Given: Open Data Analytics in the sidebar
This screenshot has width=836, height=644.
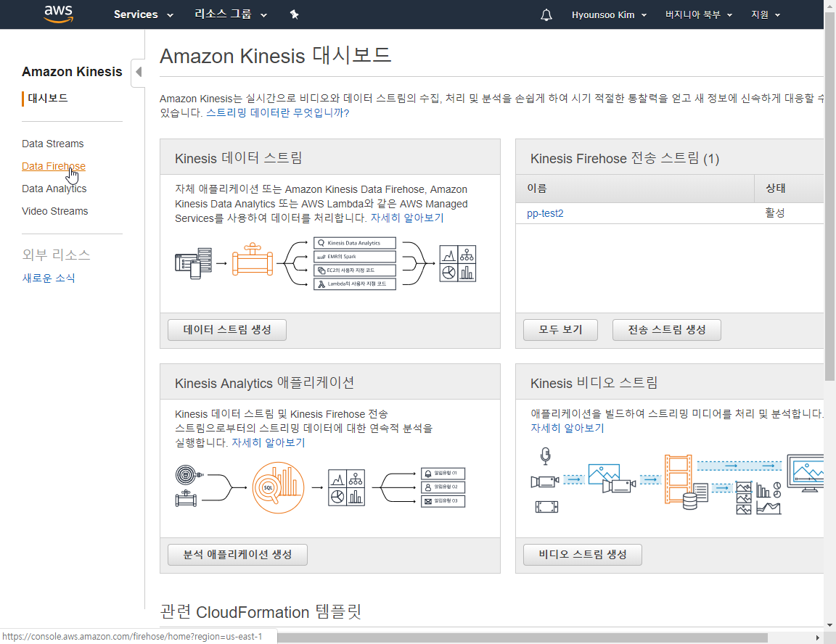Looking at the screenshot, I should [x=54, y=189].
